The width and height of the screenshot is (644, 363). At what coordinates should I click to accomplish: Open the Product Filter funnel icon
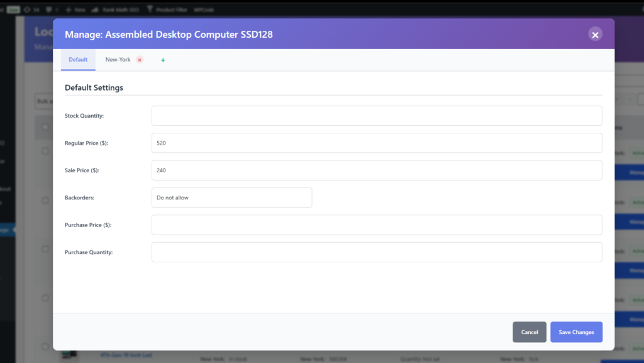pos(150,10)
